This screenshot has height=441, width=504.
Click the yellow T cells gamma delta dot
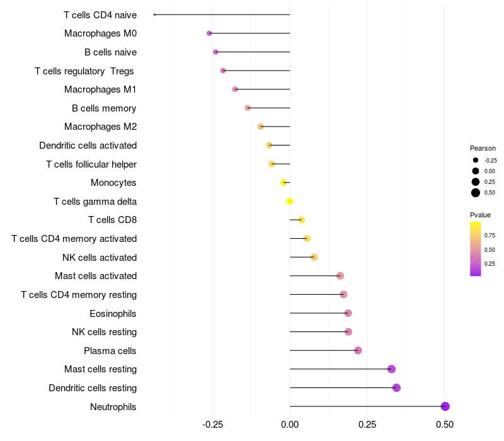click(x=290, y=201)
